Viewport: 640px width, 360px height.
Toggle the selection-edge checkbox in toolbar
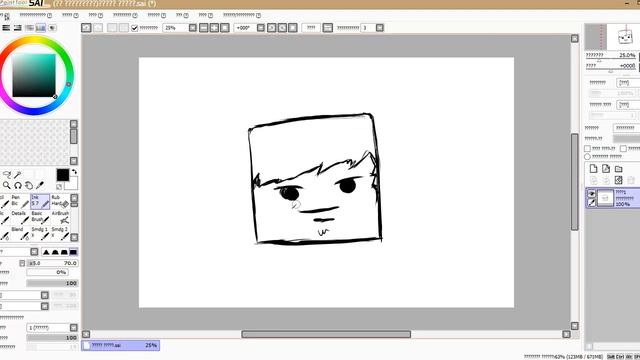[x=134, y=28]
